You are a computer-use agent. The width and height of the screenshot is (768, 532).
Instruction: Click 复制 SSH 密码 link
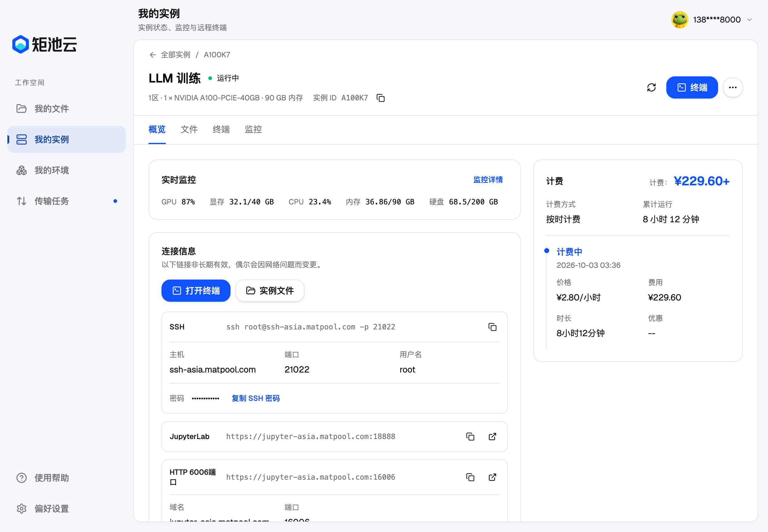coord(255,398)
